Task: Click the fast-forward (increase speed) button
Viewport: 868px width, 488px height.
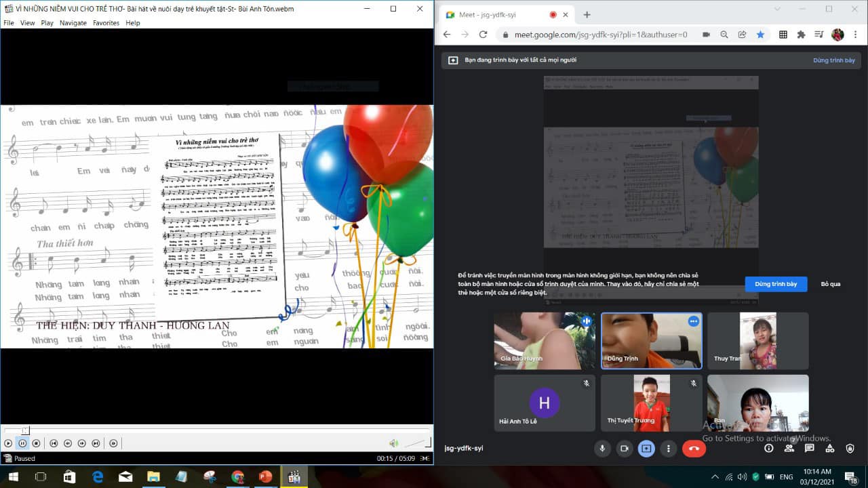Action: (x=82, y=443)
